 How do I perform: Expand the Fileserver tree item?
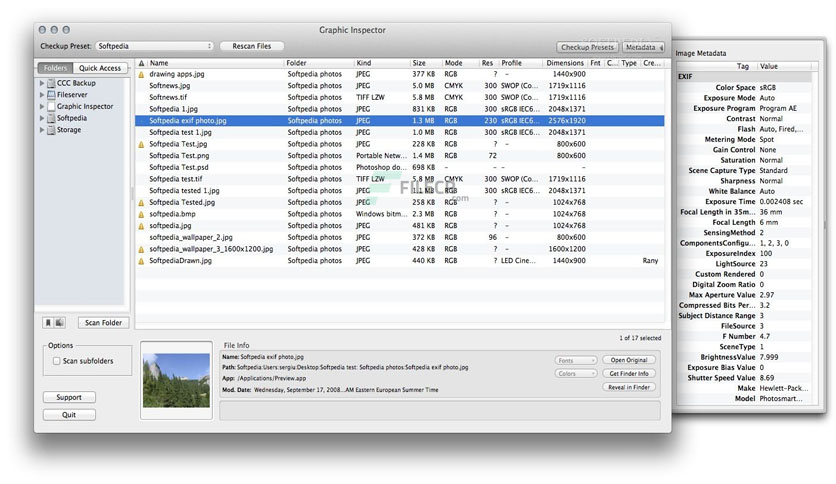pos(42,95)
